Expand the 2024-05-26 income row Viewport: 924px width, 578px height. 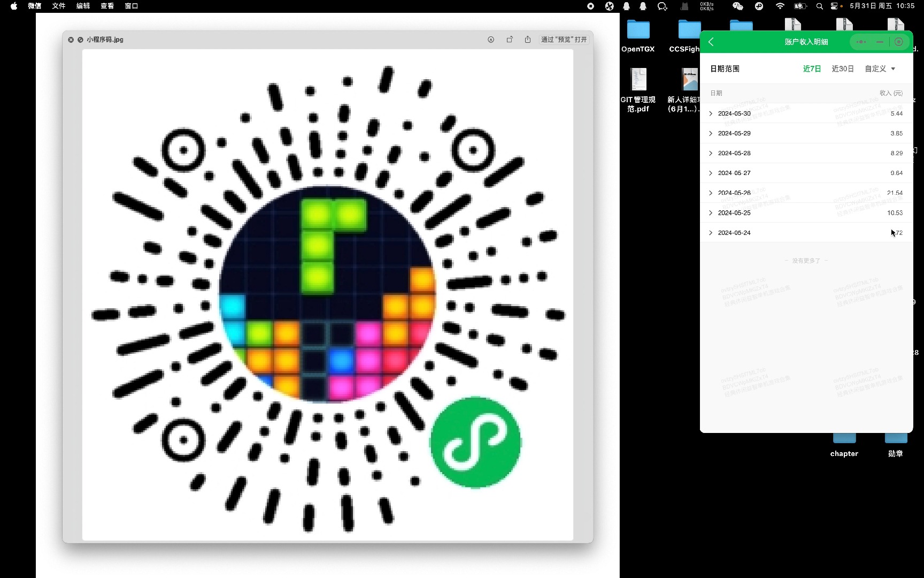pos(806,193)
